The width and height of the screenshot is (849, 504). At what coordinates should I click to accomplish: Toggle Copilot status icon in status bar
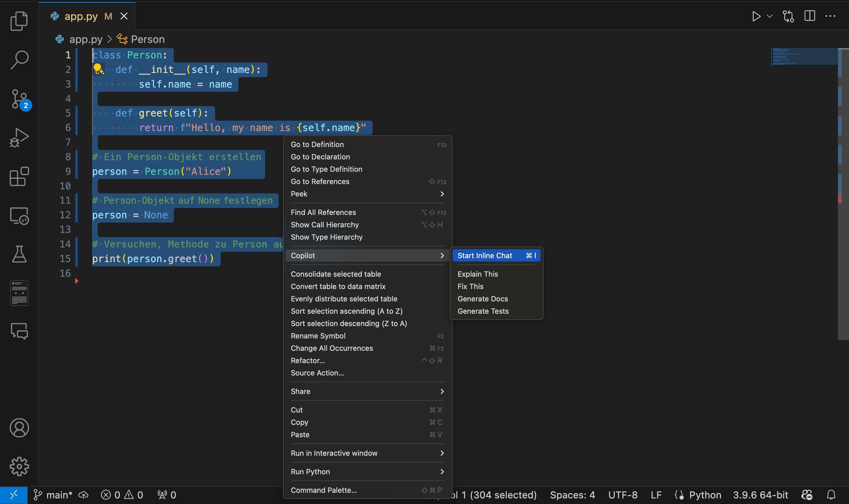(x=807, y=495)
